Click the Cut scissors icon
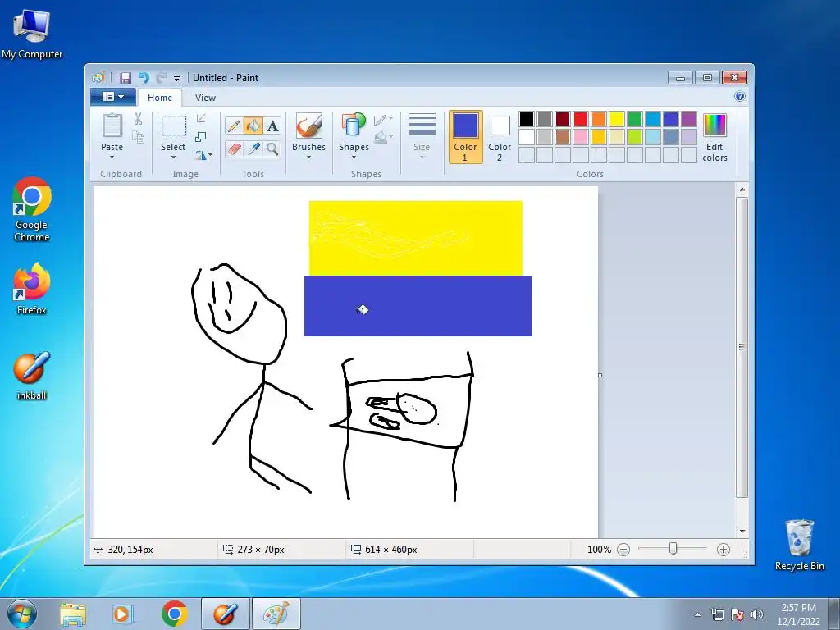 coord(138,119)
